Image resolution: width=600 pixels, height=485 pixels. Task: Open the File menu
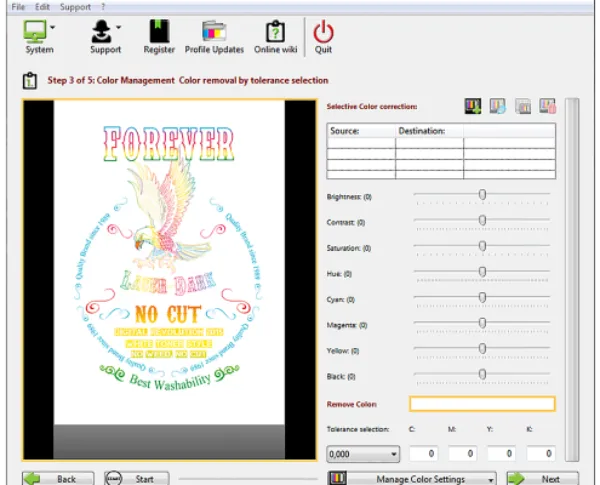[x=18, y=7]
